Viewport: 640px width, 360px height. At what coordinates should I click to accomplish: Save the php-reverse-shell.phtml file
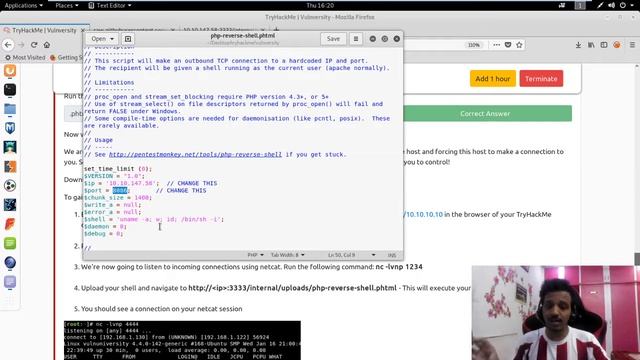tap(333, 39)
